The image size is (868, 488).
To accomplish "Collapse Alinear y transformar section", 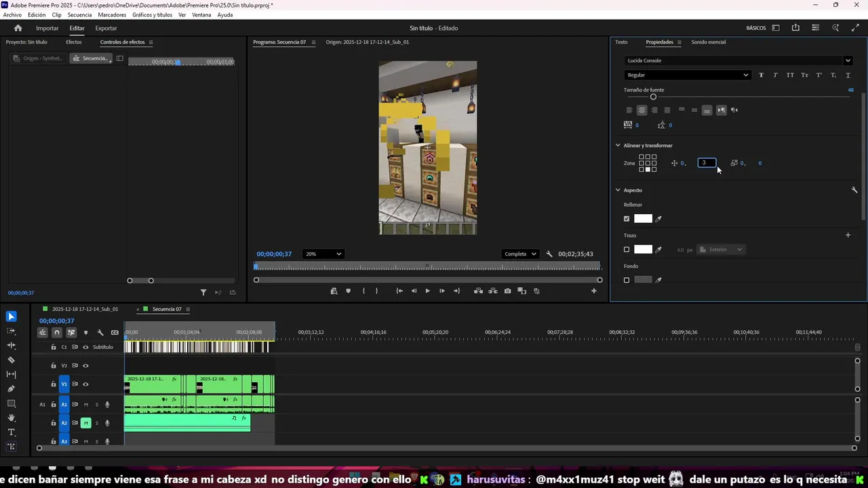I will (x=618, y=146).
